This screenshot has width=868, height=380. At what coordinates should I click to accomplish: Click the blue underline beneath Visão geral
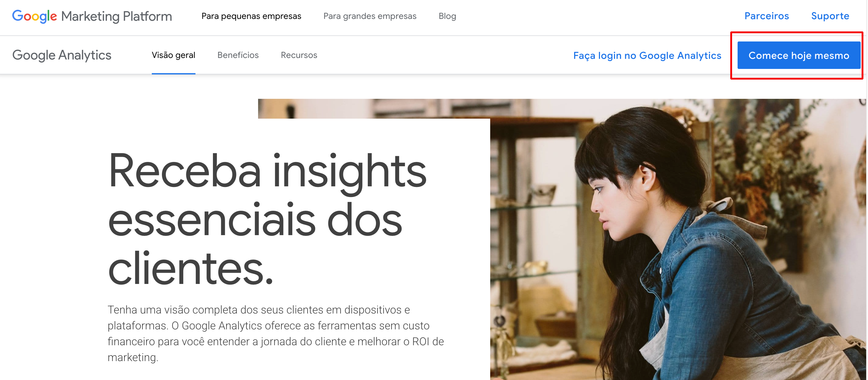(x=173, y=73)
